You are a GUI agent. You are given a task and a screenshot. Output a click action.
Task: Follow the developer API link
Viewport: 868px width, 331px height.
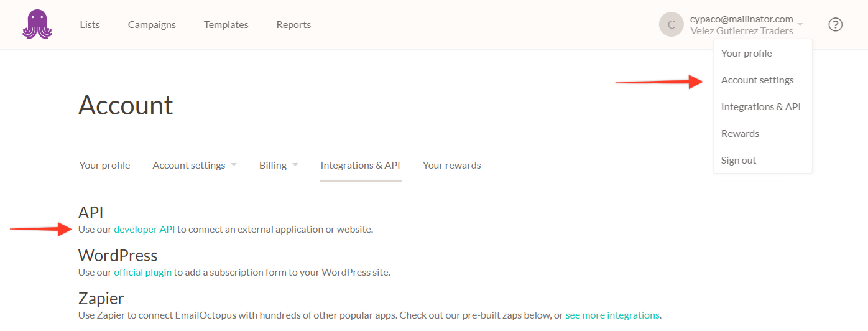144,230
